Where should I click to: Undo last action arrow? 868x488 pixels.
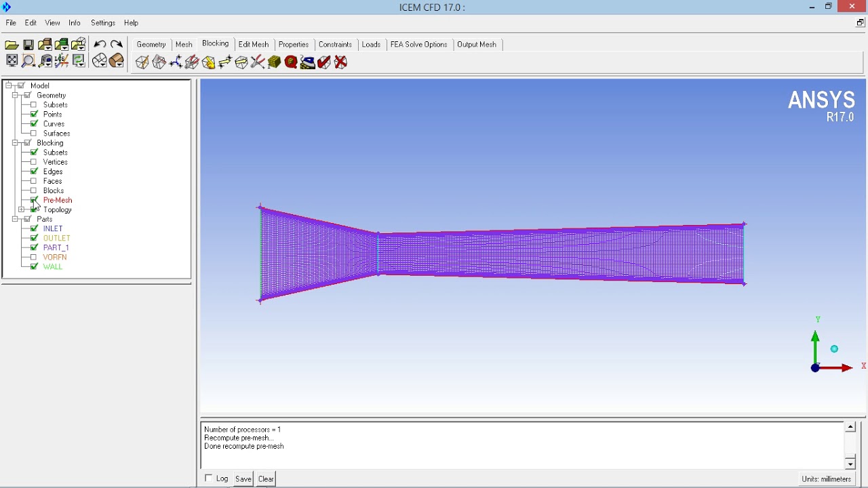(x=100, y=45)
